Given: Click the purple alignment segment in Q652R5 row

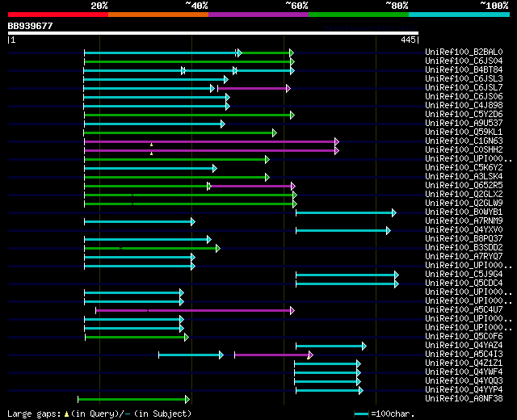Looking at the screenshot, I should [253, 187].
